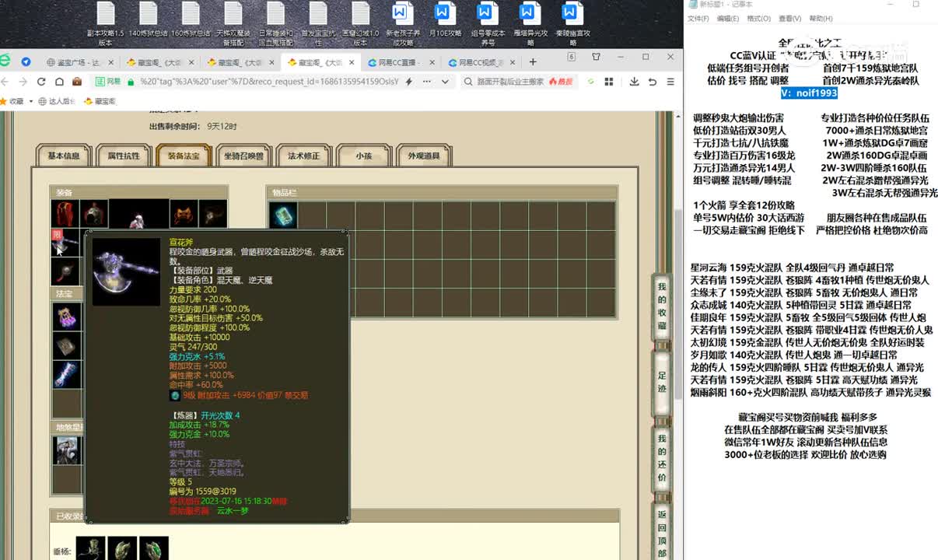Open the skin shirt icon in tab bar
938x560 pixels.
[597, 58]
